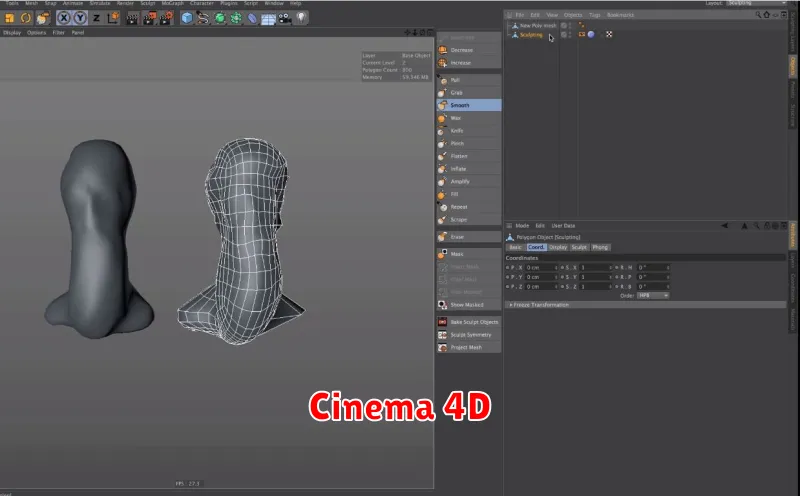The height and width of the screenshot is (496, 800).
Task: Click search icon in Object Manager
Action: pos(758,15)
